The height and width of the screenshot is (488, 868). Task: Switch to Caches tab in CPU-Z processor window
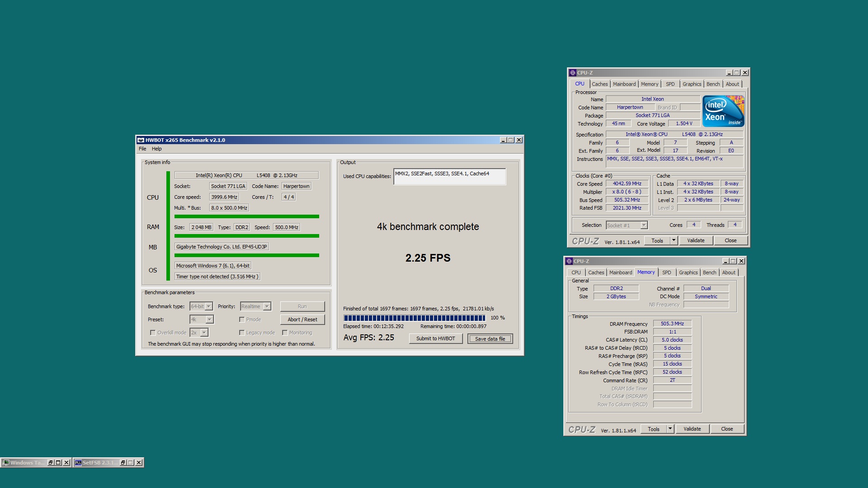tap(599, 84)
